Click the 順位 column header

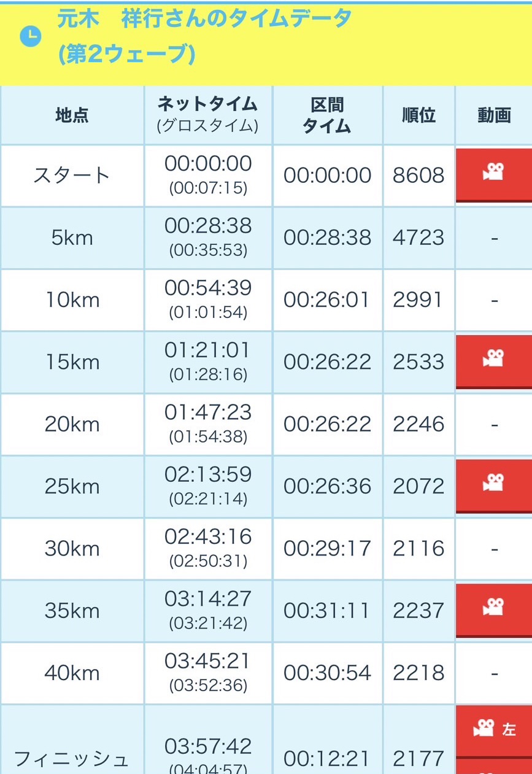(418, 115)
